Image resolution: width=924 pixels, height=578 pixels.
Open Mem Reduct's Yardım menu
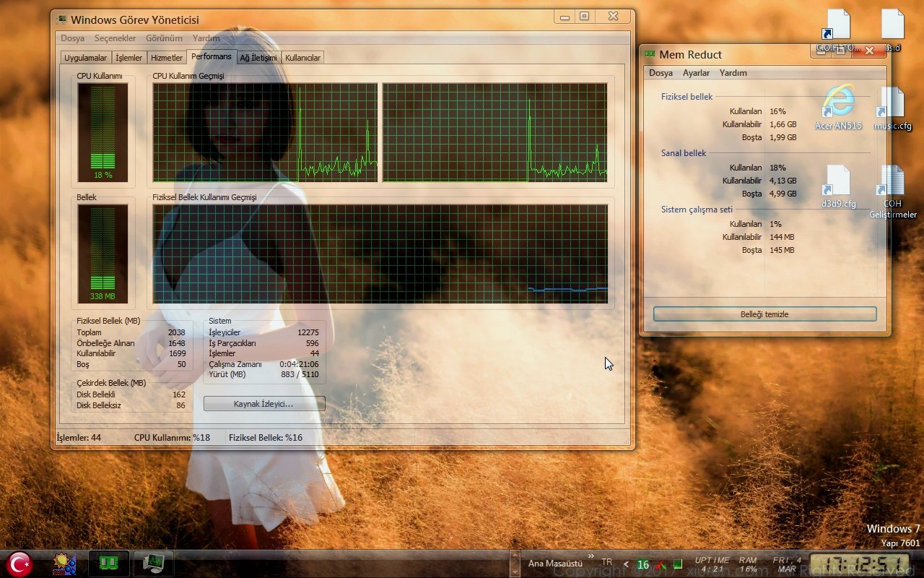coord(733,73)
